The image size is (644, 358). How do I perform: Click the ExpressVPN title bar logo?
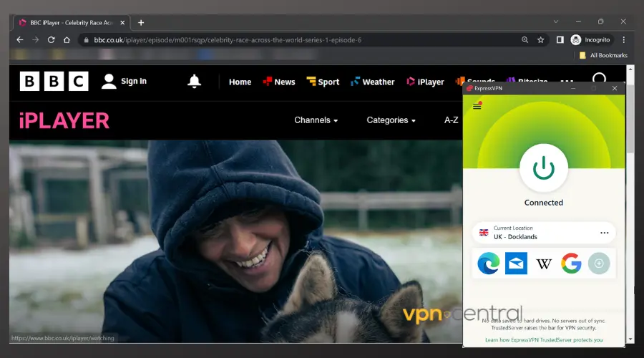pos(469,88)
